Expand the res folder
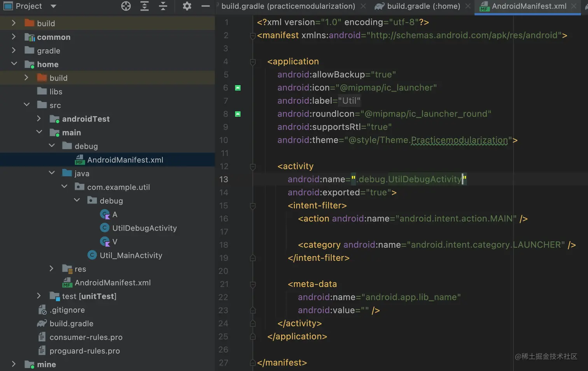This screenshot has width=588, height=371. coord(51,269)
